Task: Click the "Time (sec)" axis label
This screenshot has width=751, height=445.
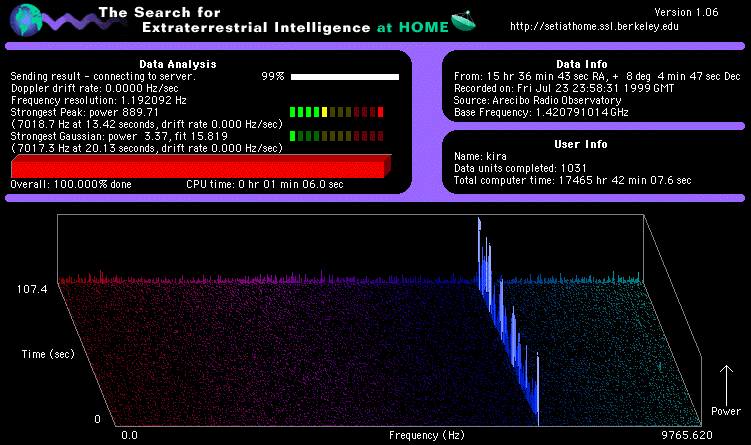Action: 48,354
